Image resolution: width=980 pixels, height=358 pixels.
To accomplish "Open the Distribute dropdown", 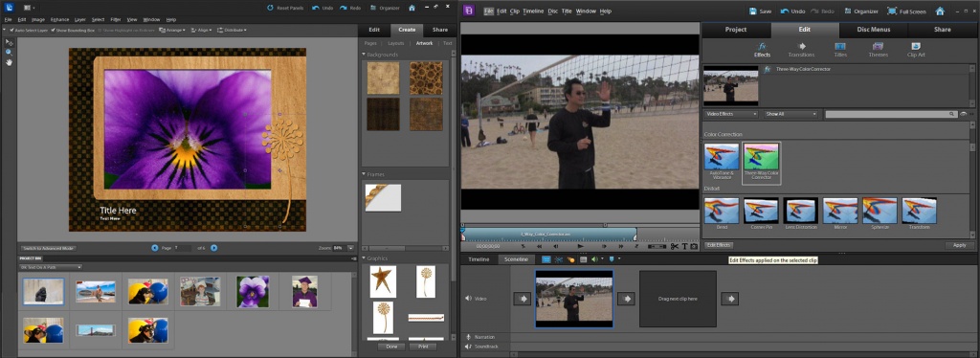I will click(x=232, y=30).
